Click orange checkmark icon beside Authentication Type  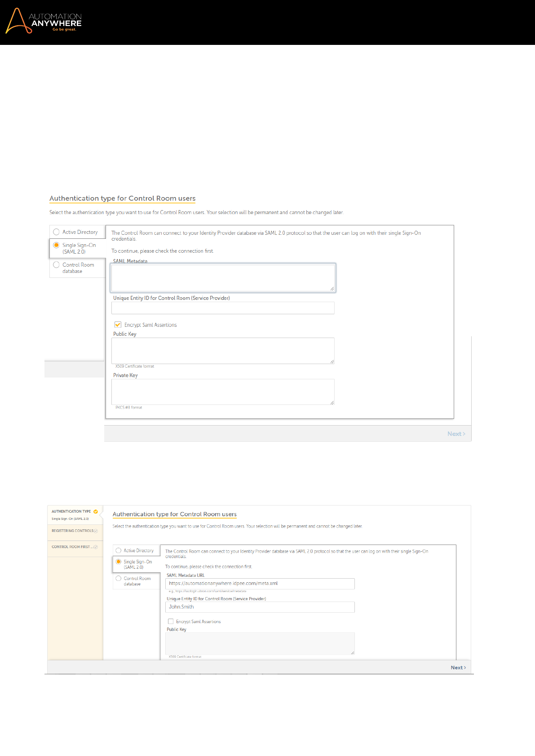click(x=96, y=511)
